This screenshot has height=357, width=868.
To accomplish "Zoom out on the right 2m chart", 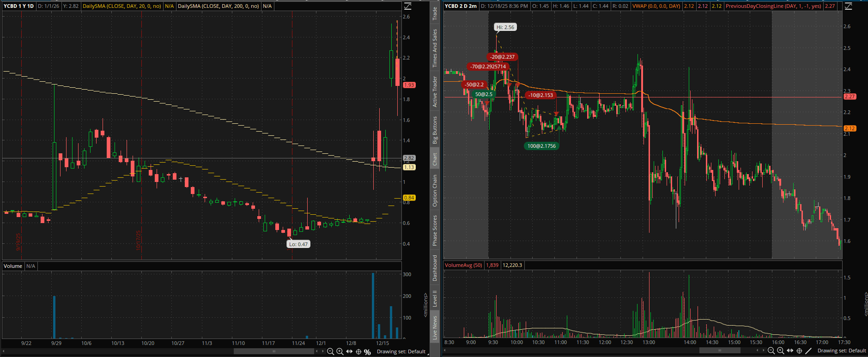I will [x=771, y=351].
